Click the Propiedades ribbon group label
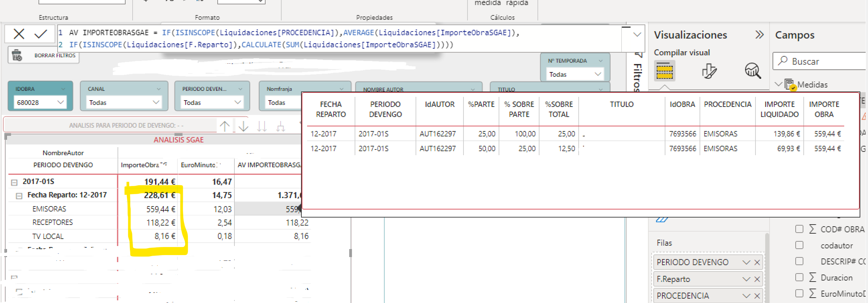 pyautogui.click(x=374, y=17)
